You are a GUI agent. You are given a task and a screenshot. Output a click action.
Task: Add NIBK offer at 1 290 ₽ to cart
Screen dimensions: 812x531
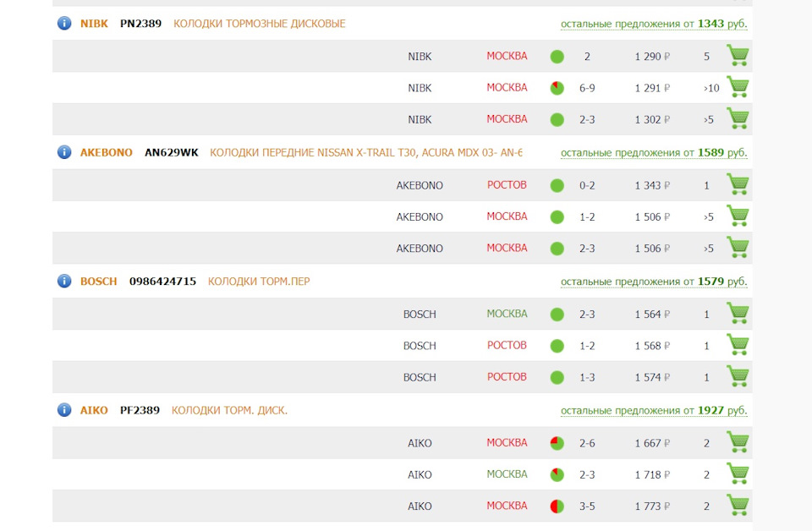point(738,55)
